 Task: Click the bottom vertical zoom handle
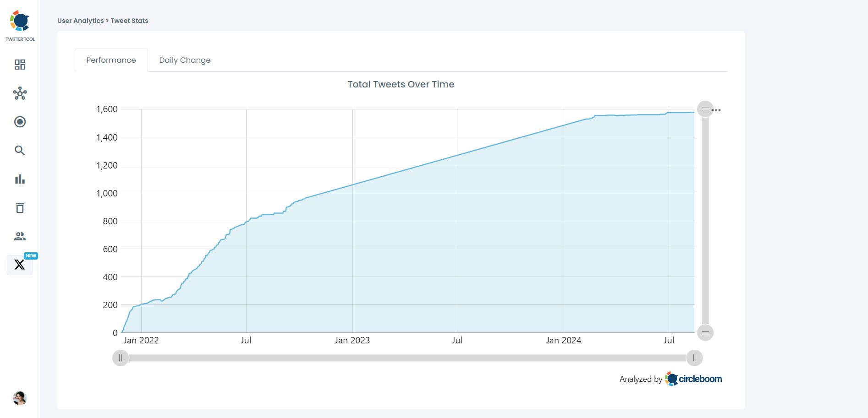click(704, 333)
